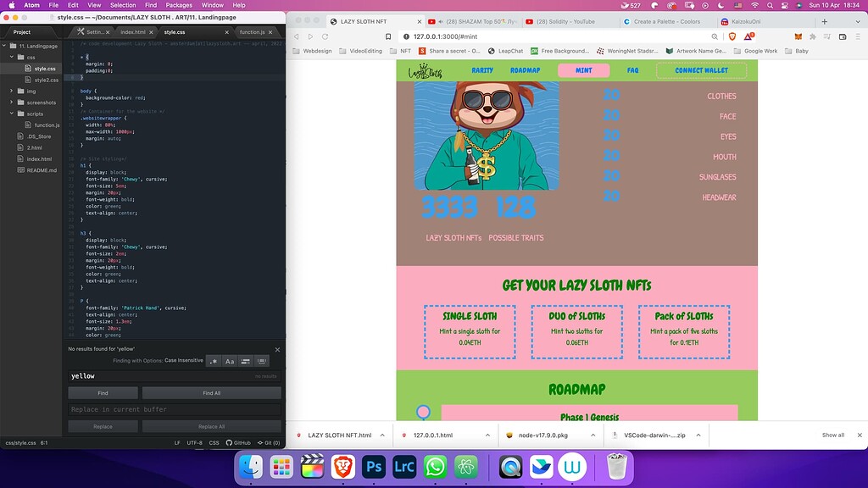Image resolution: width=868 pixels, height=488 pixels.
Task: Open the Packages menu in the menu bar
Action: point(179,5)
